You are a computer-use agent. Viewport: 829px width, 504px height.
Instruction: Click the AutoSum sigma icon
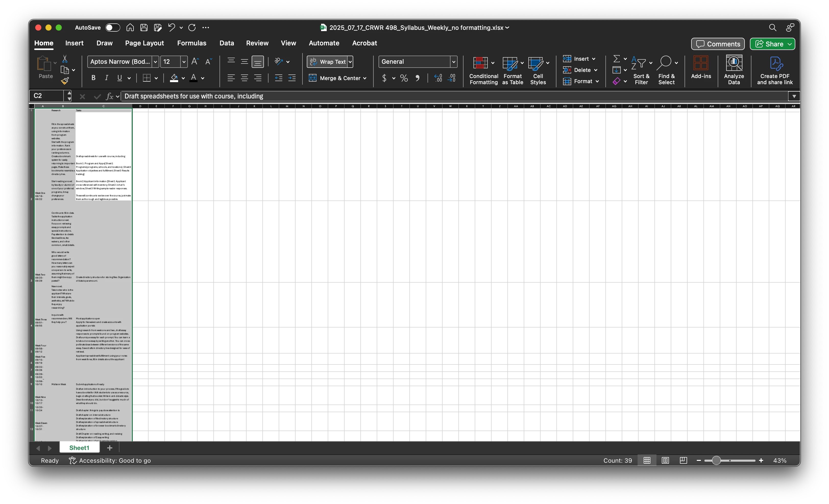point(616,59)
